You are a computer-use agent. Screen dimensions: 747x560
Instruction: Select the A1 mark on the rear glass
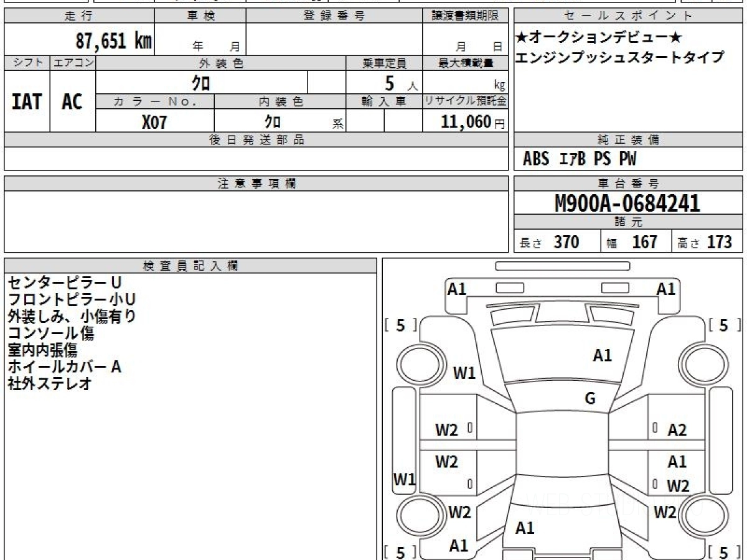525,528
